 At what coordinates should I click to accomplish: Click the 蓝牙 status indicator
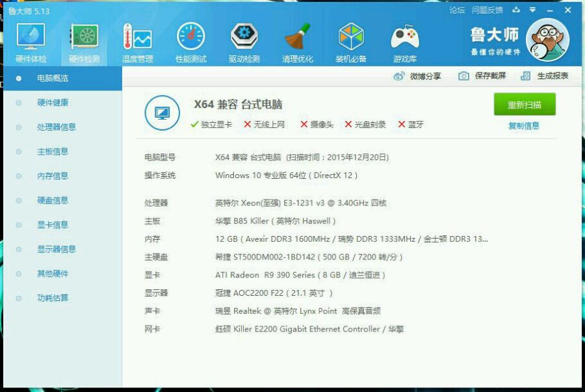(x=411, y=125)
